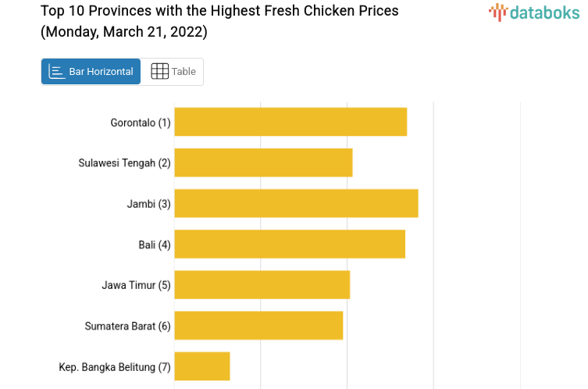
Task: Open the databoks homepage link
Action: [x=534, y=12]
